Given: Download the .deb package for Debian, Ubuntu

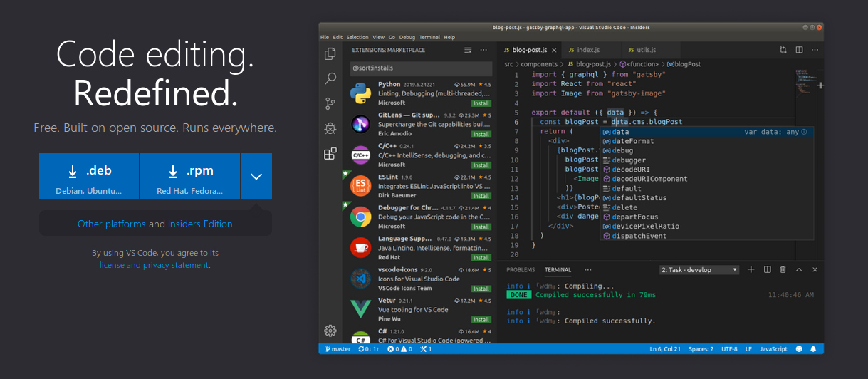Looking at the screenshot, I should tap(89, 176).
